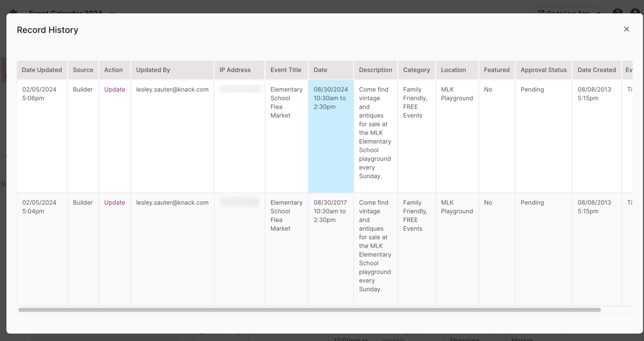The height and width of the screenshot is (341, 644).
Task: Click the Builder source in the 5:04pm row
Action: [x=83, y=202]
